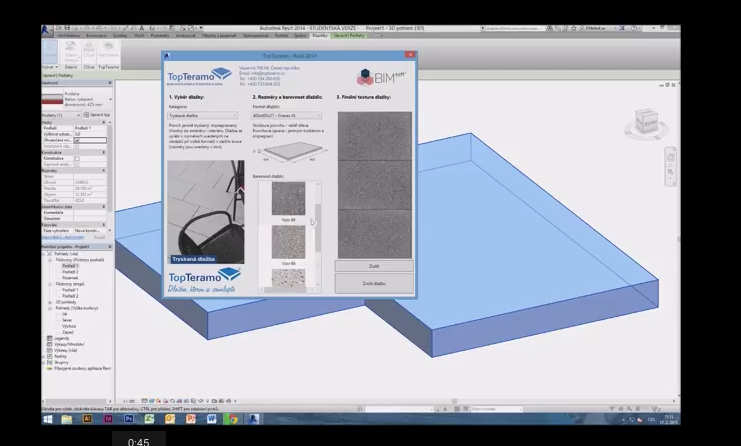The image size is (741, 446).
Task: Select the Východ elevation view
Action: coord(69,326)
